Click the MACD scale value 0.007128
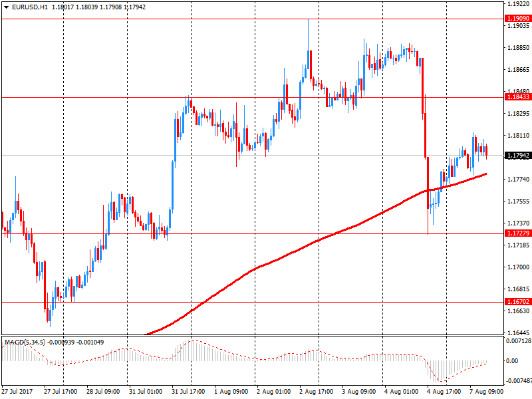This screenshot has width=532, height=399. point(519,341)
